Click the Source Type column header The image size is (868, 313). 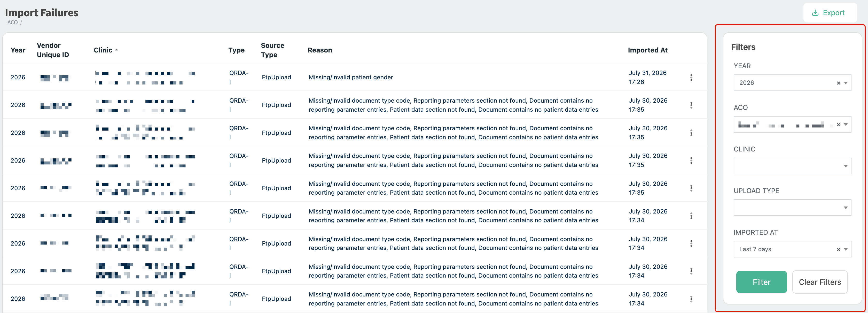pos(273,50)
